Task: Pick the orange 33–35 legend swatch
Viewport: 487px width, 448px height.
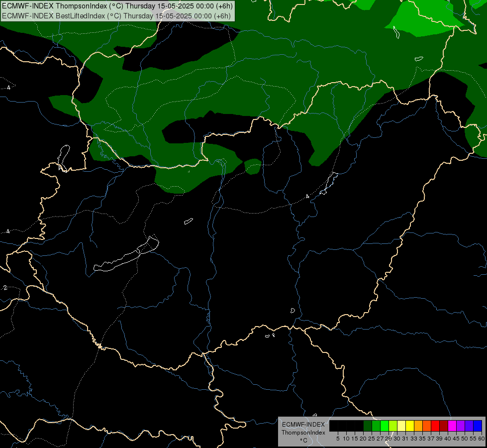Action: pyautogui.click(x=418, y=426)
